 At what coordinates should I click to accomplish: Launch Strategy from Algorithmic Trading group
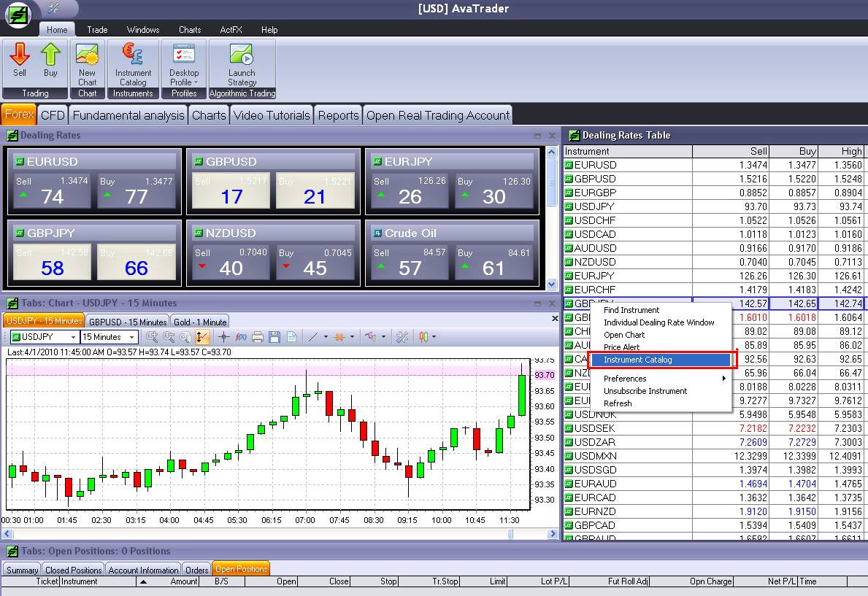[x=242, y=63]
